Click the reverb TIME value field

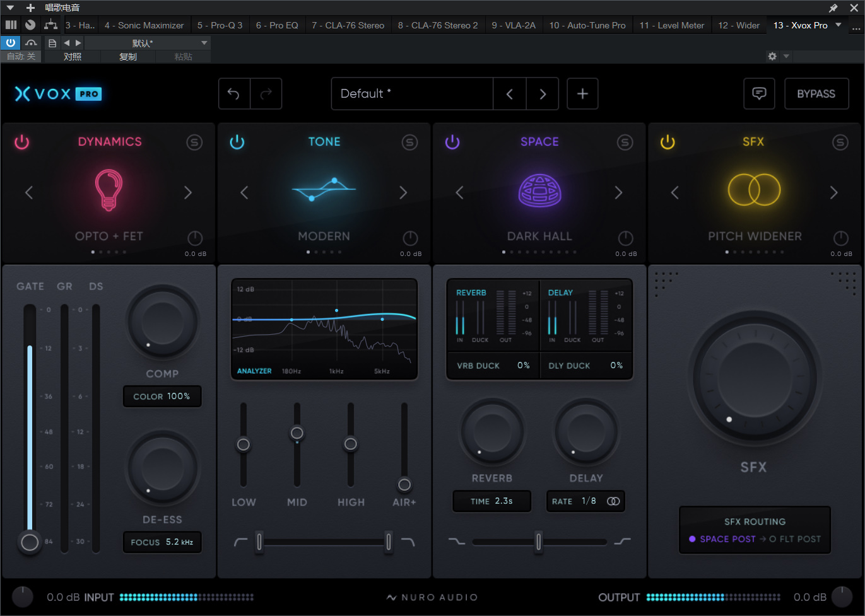click(x=491, y=501)
